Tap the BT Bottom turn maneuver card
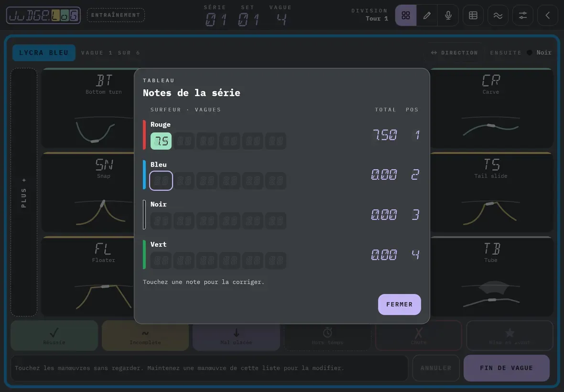 [x=88, y=108]
